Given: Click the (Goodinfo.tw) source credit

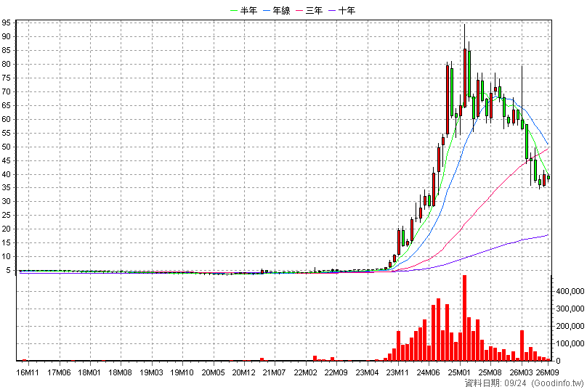Looking at the screenshot, I should [x=557, y=383].
